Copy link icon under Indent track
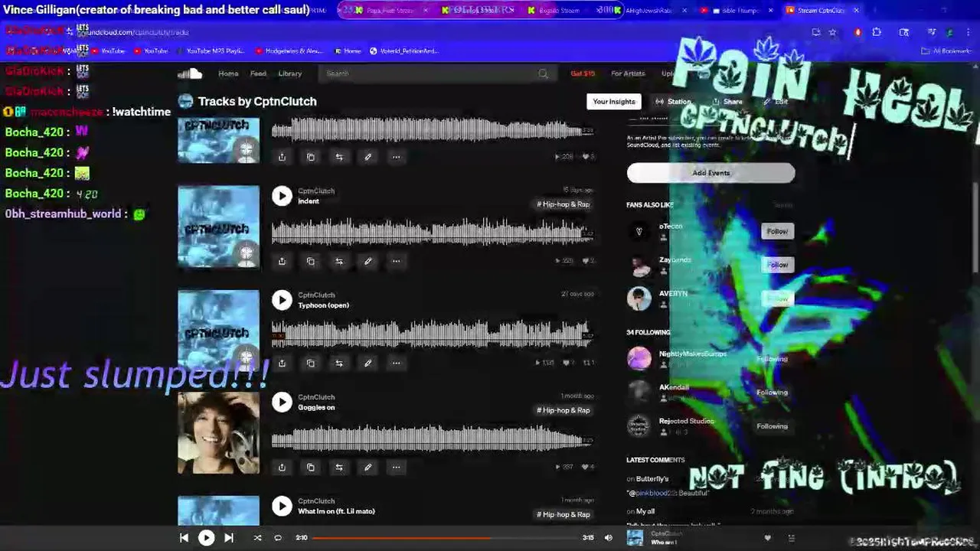The width and height of the screenshot is (980, 551). (310, 261)
